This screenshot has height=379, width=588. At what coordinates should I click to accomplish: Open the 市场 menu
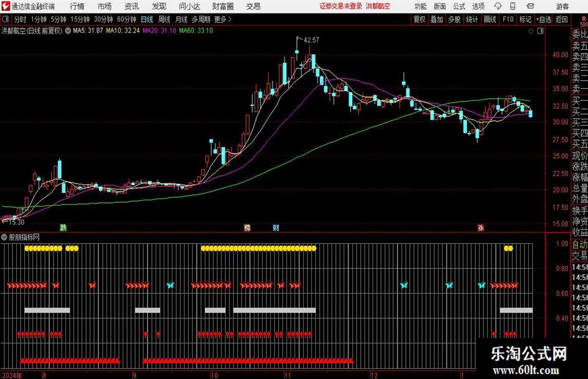[105, 6]
